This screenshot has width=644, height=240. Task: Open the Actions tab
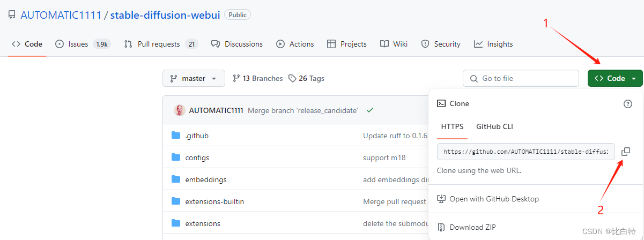[295, 44]
